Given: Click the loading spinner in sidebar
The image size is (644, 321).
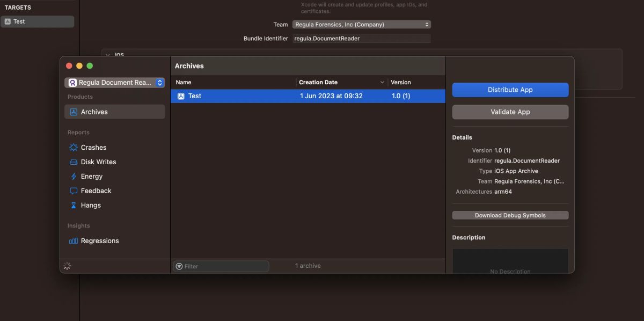Looking at the screenshot, I should pos(67,266).
